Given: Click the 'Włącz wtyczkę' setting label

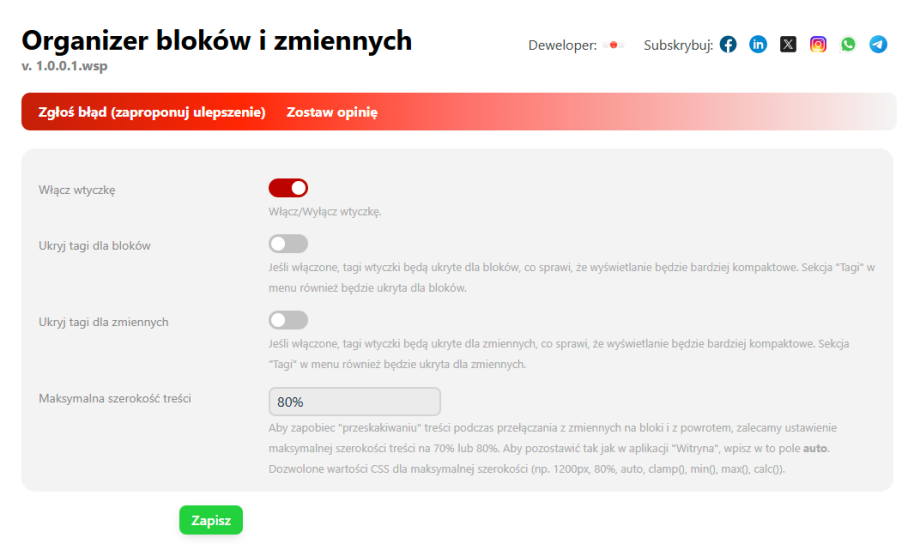Looking at the screenshot, I should click(77, 189).
